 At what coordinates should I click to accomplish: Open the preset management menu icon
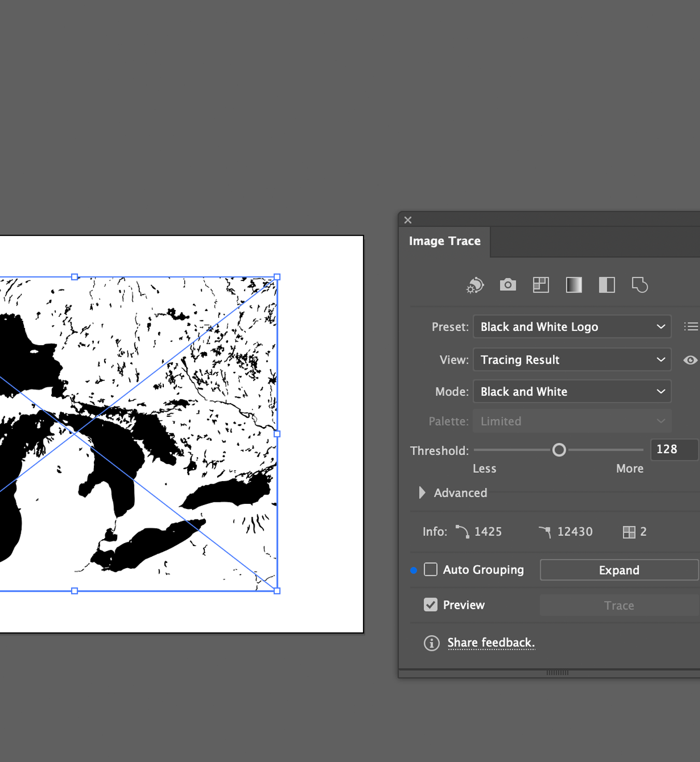(x=691, y=327)
